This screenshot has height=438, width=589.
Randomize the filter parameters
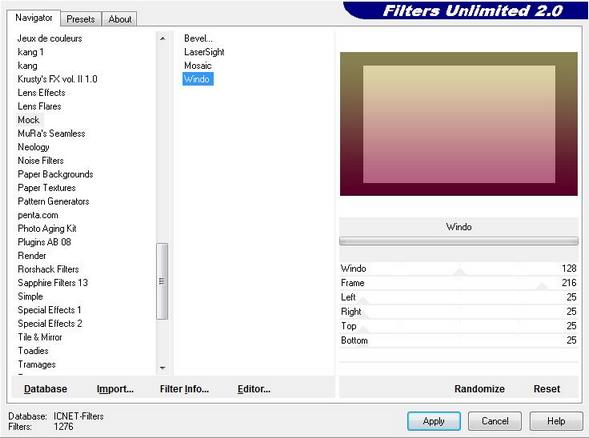pyautogui.click(x=479, y=389)
